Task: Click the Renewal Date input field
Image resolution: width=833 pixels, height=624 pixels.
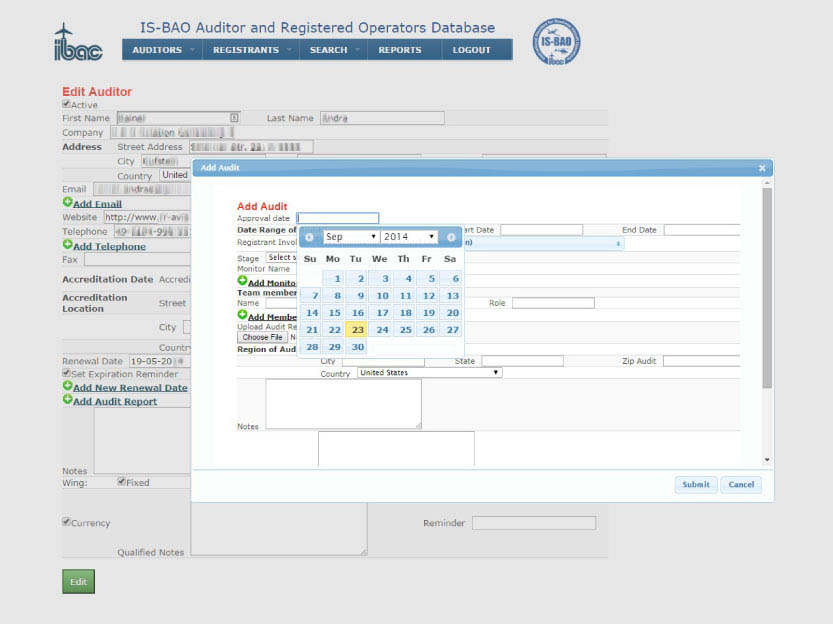Action: pos(160,361)
